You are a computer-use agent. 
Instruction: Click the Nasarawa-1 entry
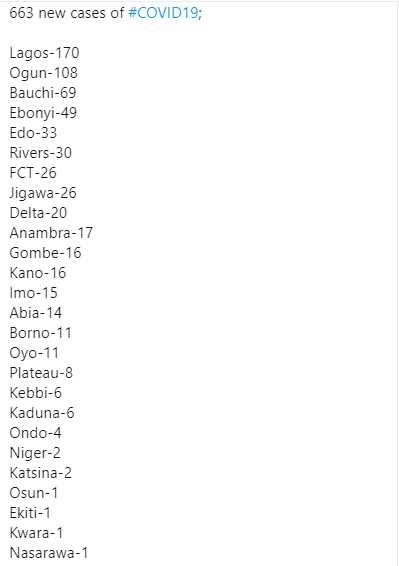(49, 553)
